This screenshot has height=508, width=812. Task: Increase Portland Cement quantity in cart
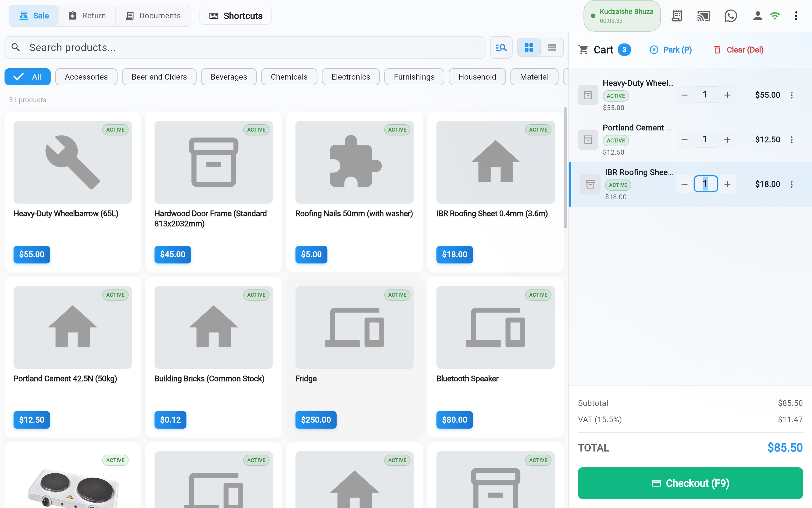pyautogui.click(x=727, y=139)
